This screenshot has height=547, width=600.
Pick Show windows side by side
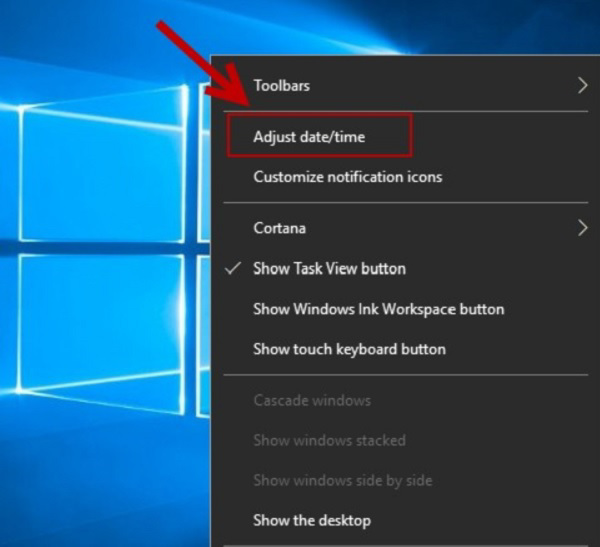coord(342,480)
